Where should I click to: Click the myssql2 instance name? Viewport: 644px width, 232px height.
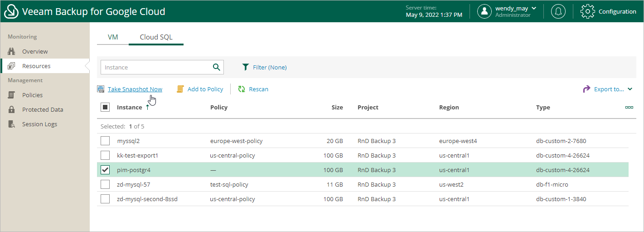(128, 141)
